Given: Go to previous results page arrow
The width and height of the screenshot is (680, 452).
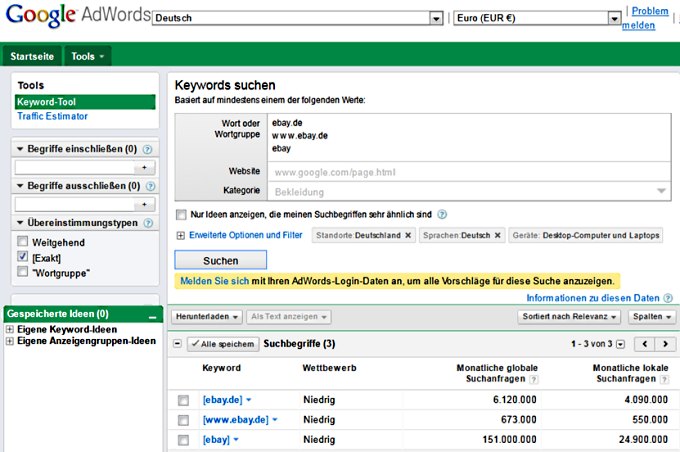Looking at the screenshot, I should point(645,344).
